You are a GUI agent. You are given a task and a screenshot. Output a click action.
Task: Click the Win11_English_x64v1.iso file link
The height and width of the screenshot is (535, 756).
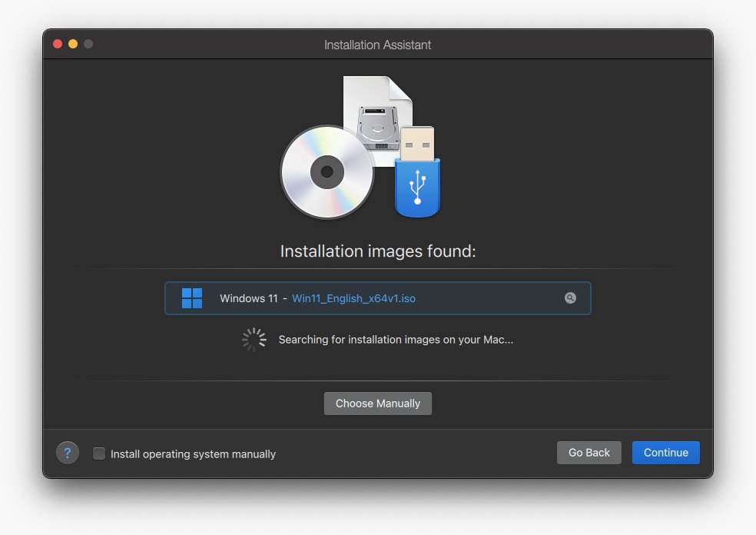click(353, 298)
